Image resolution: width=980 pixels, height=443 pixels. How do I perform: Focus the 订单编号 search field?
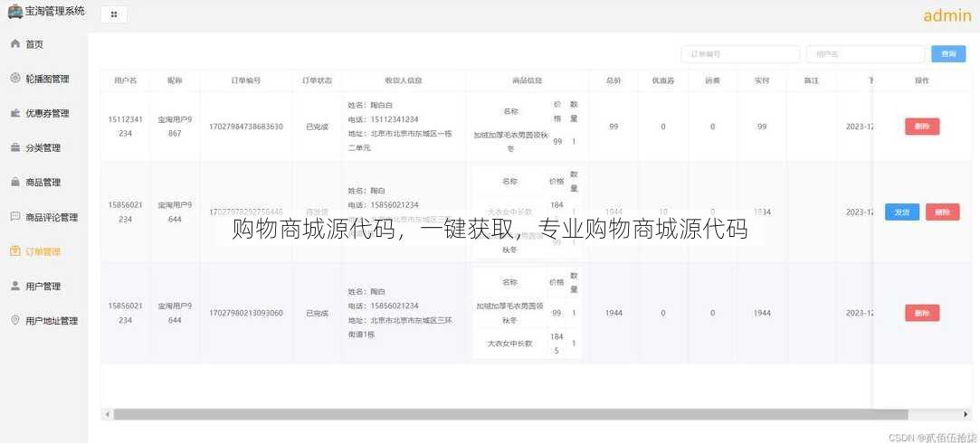coord(740,54)
